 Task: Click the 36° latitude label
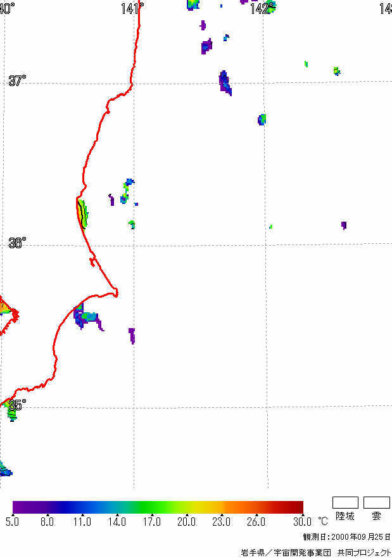click(x=17, y=243)
